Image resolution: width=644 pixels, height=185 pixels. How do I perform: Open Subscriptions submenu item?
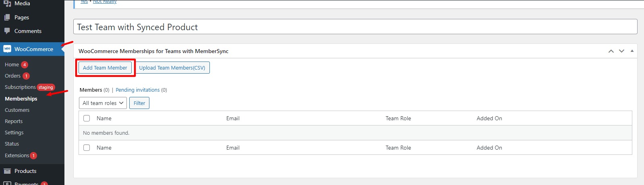coord(20,87)
